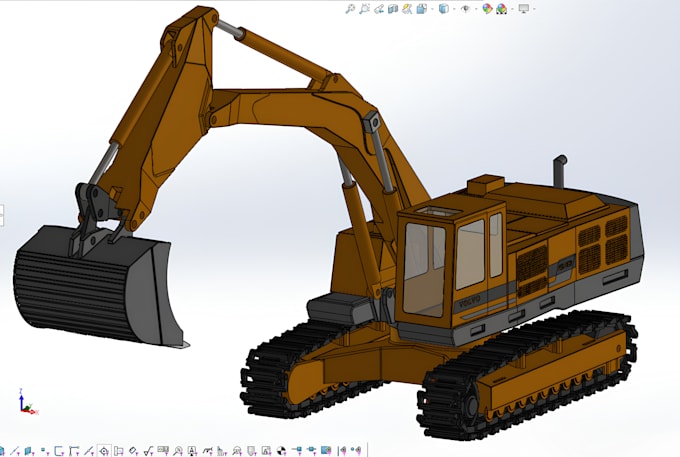Select the exhaust pipe on the engine housing
The image size is (680, 457).
point(559,171)
